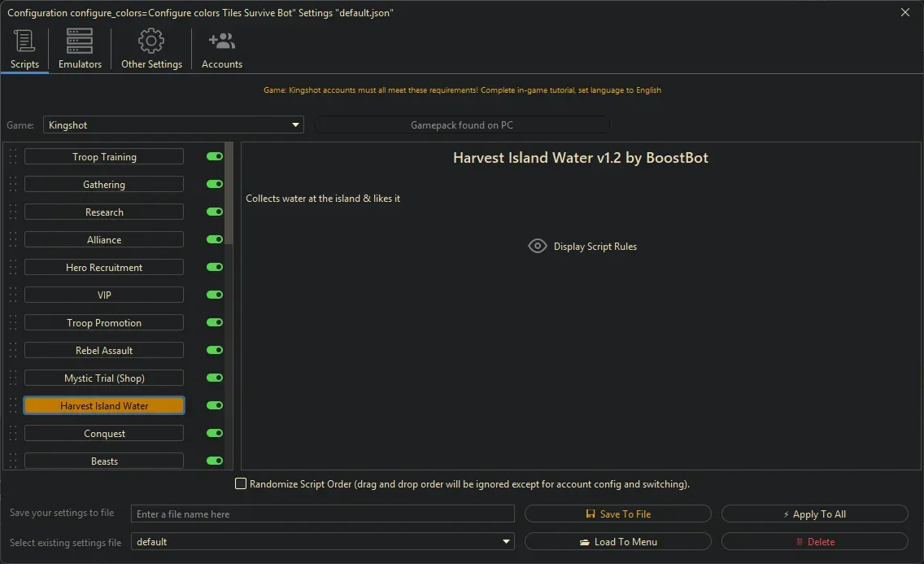Click the script list vertical scrollbar
The width and height of the screenshot is (924, 564).
229,195
